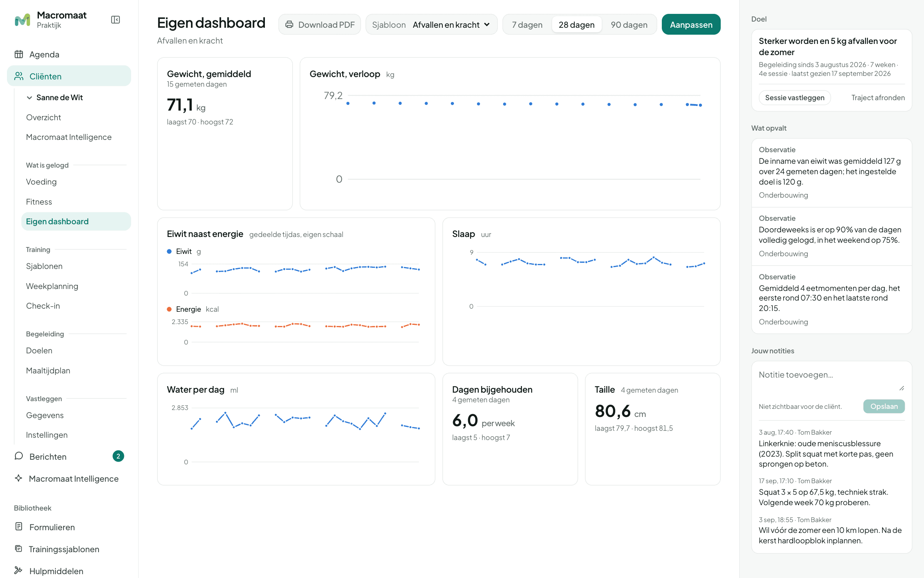This screenshot has width=924, height=578.
Task: Click Sessie vastleggen
Action: tap(795, 97)
